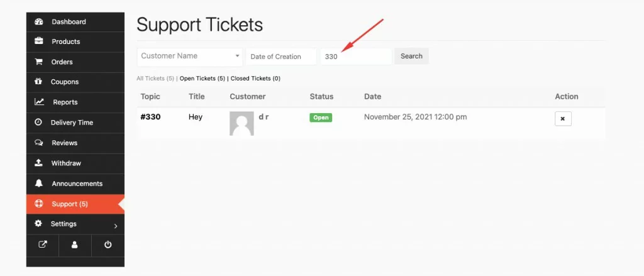Click the power logout icon

point(108,245)
